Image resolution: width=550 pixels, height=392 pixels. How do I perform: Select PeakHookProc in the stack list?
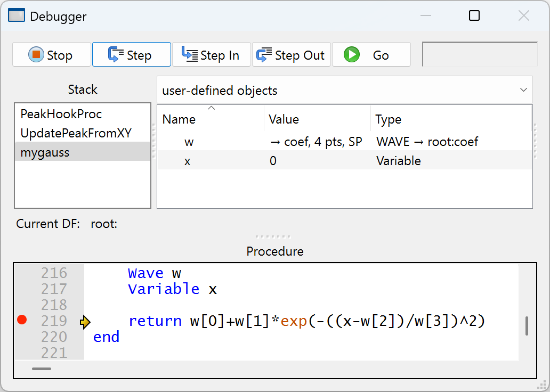click(x=61, y=114)
